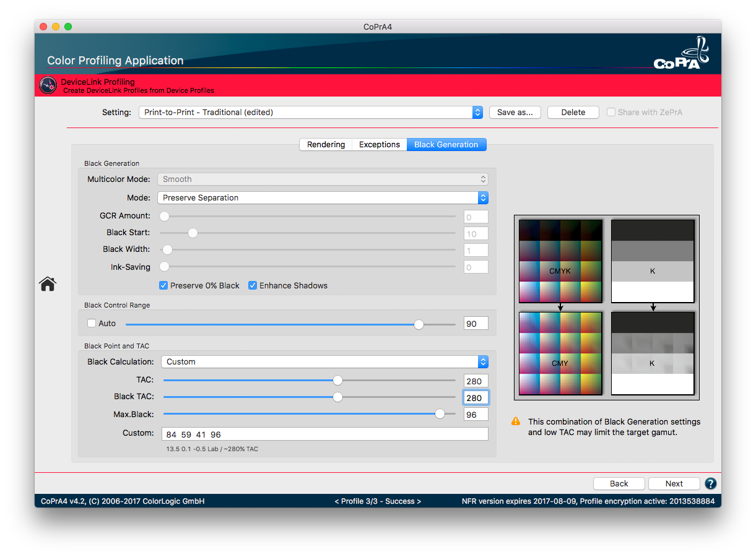The width and height of the screenshot is (756, 557).
Task: Click the Max.Black value field showing 96
Action: click(476, 414)
